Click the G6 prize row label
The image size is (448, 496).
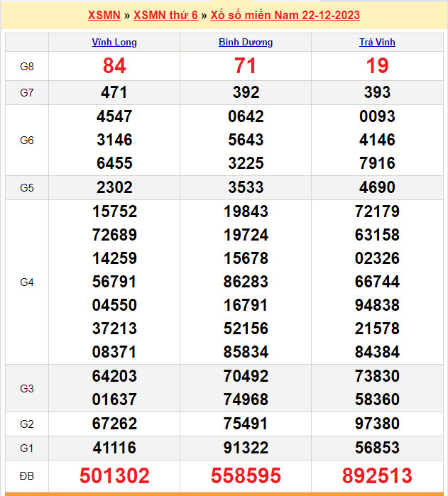[x=27, y=140]
